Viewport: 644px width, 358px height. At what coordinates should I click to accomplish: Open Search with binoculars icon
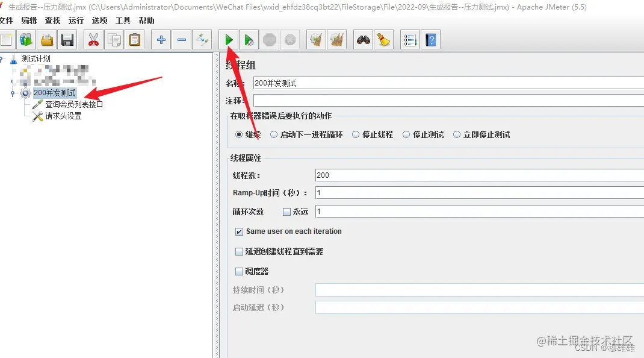[x=364, y=40]
